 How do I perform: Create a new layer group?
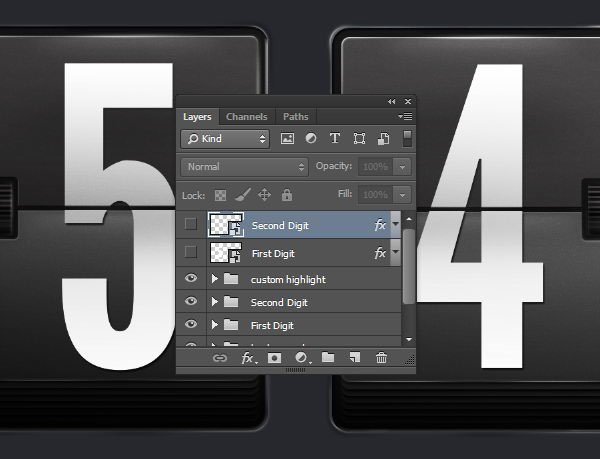pyautogui.click(x=328, y=358)
